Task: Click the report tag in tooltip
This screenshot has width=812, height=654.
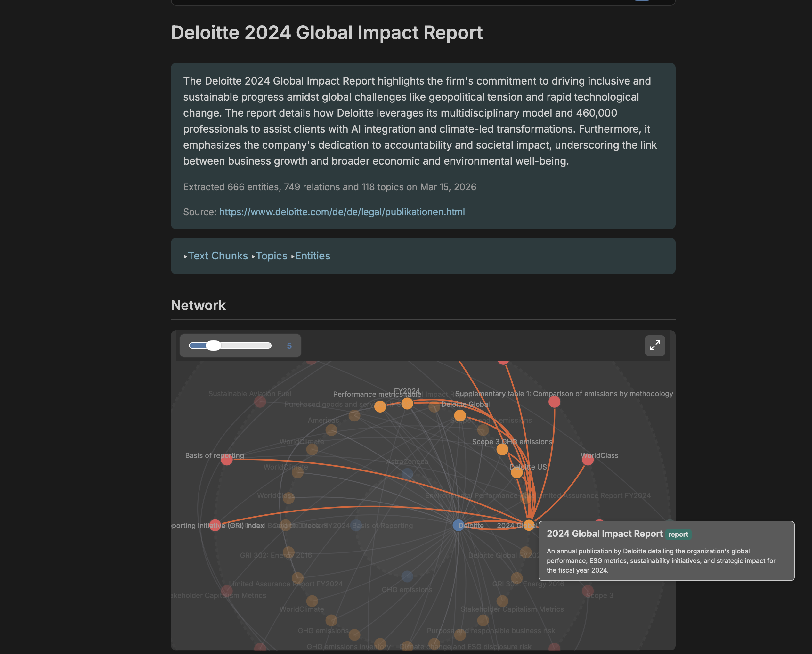Action: click(x=678, y=534)
